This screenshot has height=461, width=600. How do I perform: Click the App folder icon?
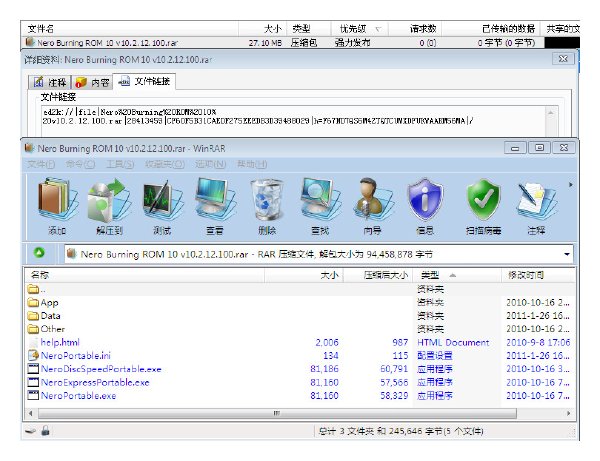point(33,303)
